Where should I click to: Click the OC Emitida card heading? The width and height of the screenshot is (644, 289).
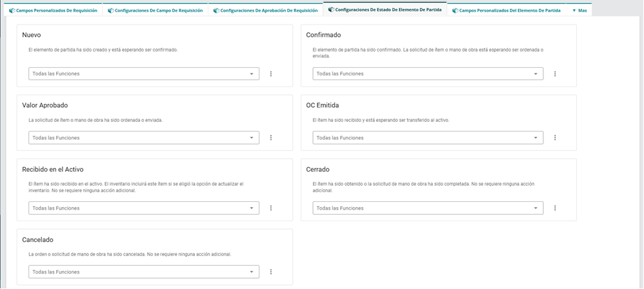coord(323,106)
